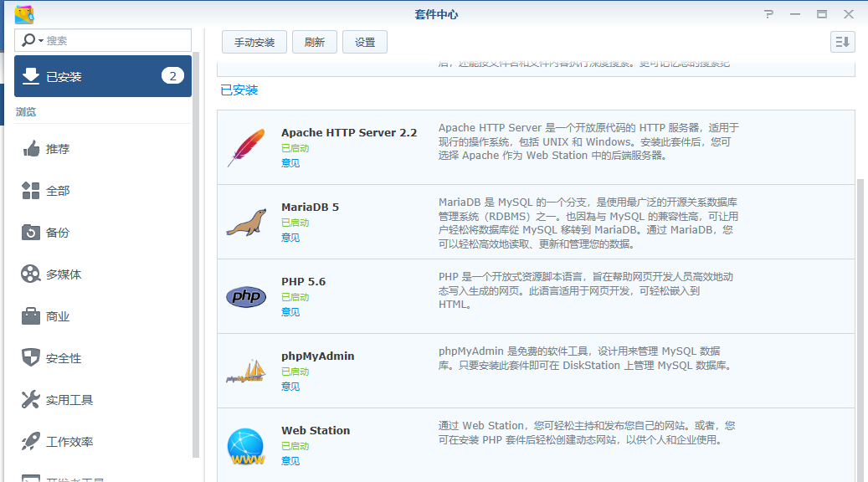
Task: Select the PHP 5.6 package icon
Action: (246, 296)
